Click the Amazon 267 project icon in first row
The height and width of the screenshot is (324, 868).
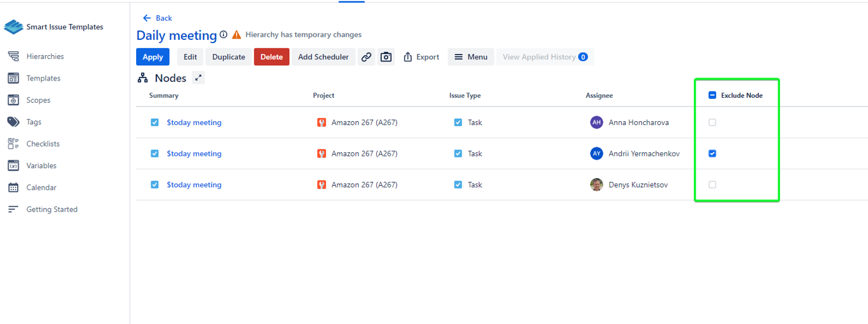[322, 122]
